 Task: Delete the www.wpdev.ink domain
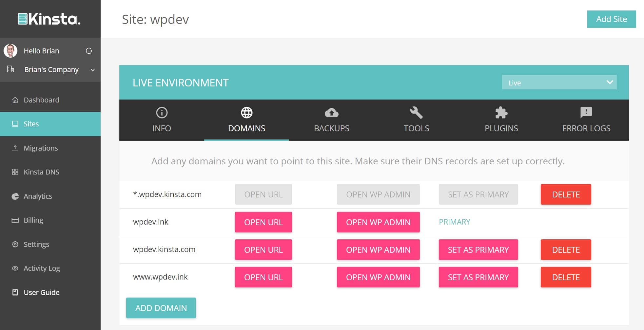[x=566, y=277]
